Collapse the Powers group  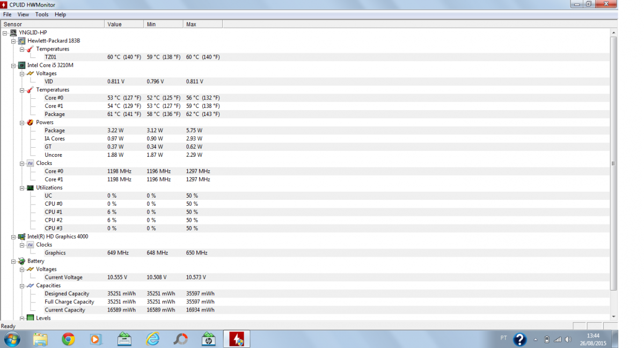tap(22, 122)
